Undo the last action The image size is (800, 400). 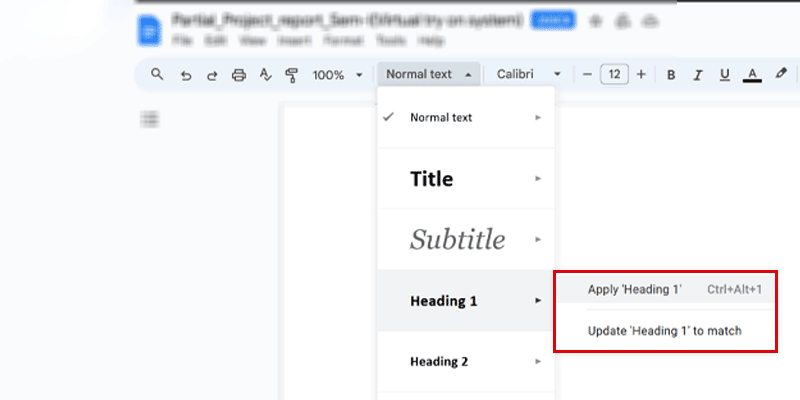click(x=186, y=76)
